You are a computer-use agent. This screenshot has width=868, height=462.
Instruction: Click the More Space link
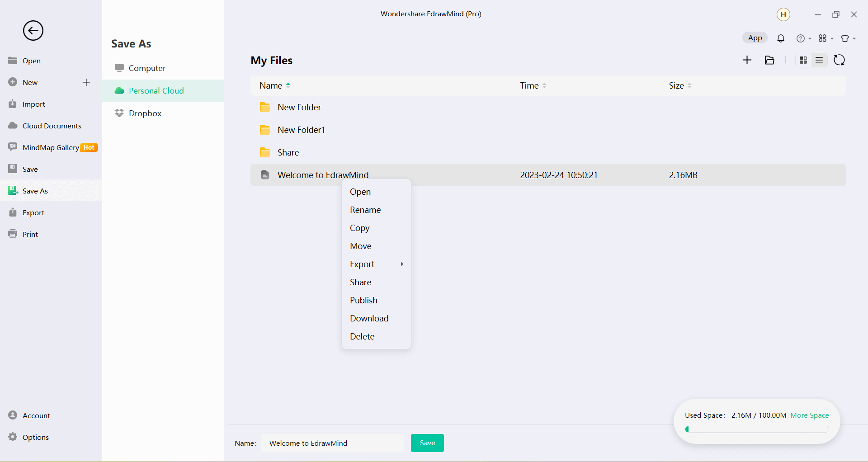coord(810,415)
